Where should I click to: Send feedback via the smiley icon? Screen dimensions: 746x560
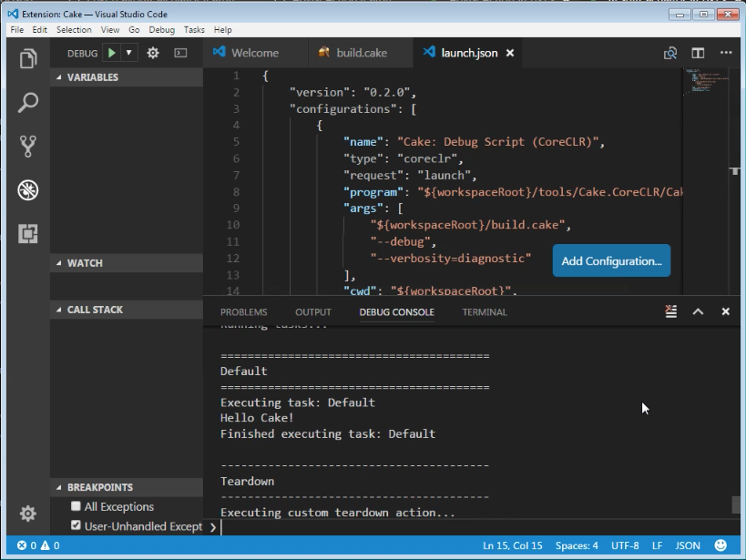[720, 545]
